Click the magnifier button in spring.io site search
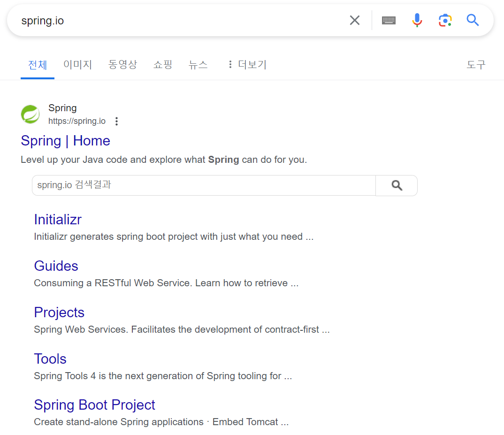 [397, 185]
